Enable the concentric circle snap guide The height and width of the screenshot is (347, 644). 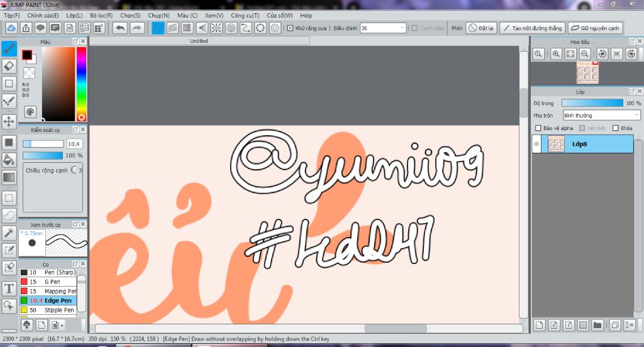(231, 28)
